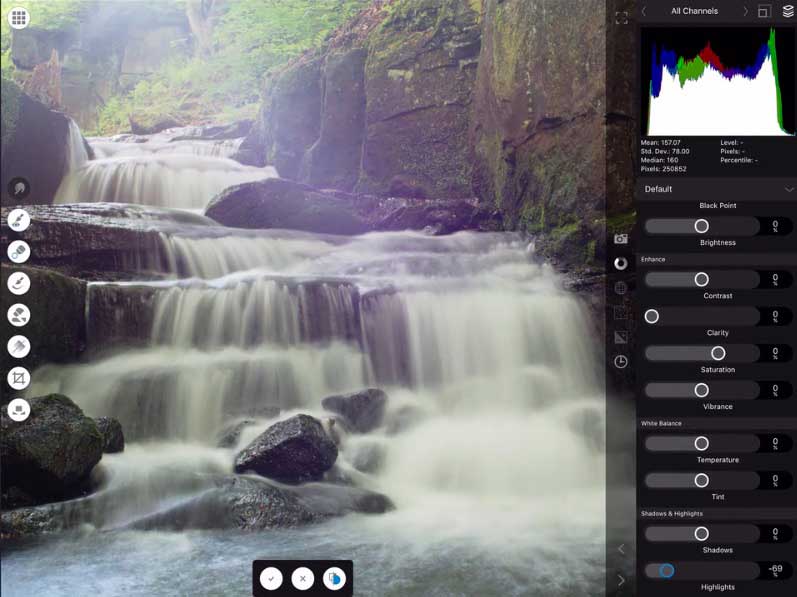Select the White Balance picker tool
Image resolution: width=797 pixels, height=597 pixels.
[19, 410]
